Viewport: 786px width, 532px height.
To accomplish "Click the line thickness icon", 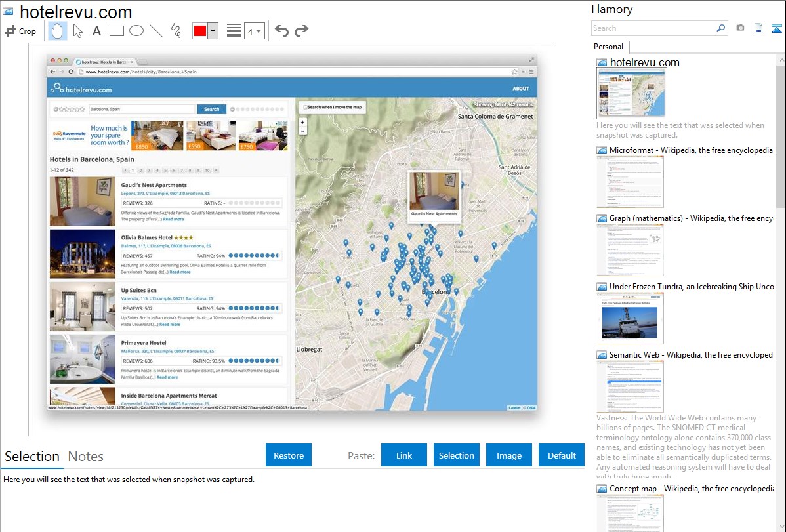I will pos(234,31).
